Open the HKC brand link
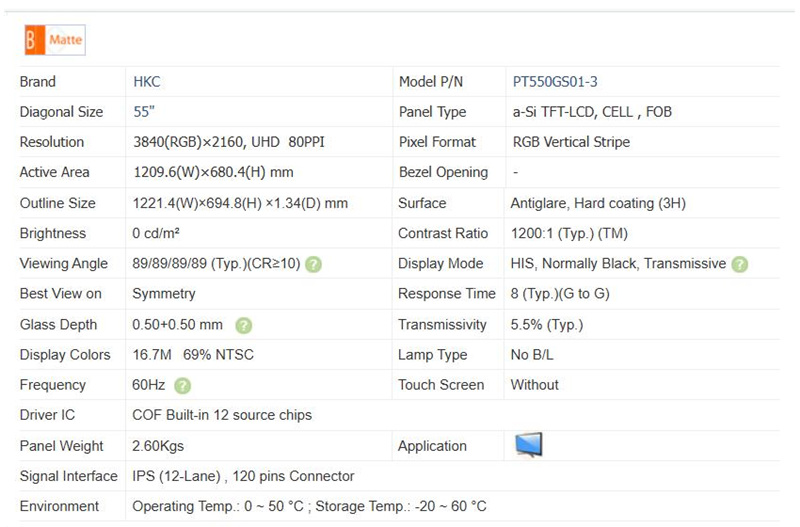Screen dimensions: 800x527 point(147,82)
